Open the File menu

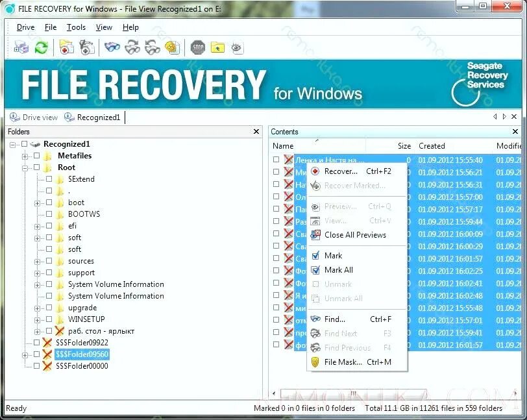[51, 27]
